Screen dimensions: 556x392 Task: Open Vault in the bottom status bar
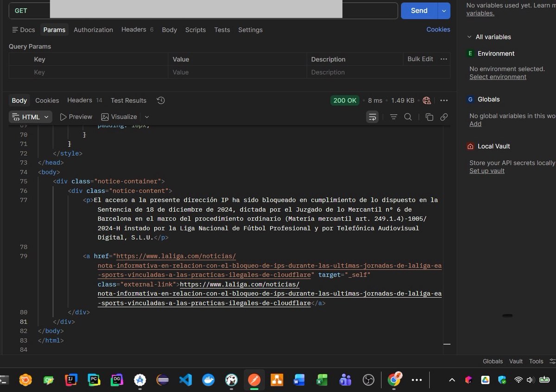click(x=516, y=361)
